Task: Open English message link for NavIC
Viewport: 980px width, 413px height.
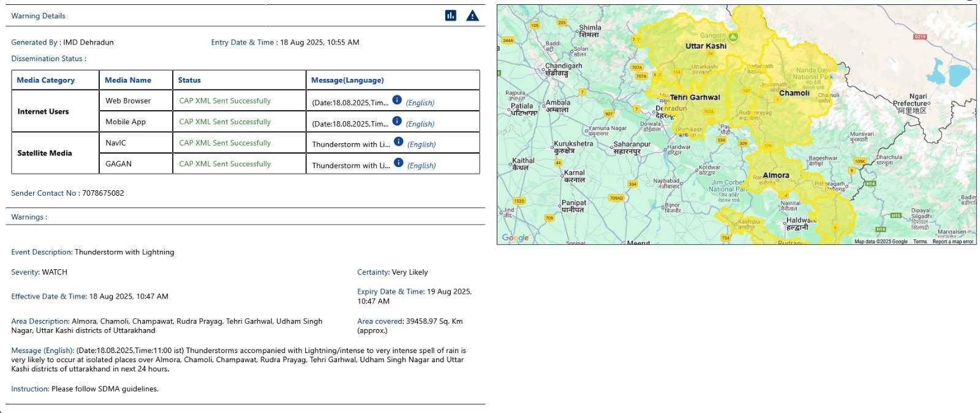Action: pyautogui.click(x=421, y=144)
